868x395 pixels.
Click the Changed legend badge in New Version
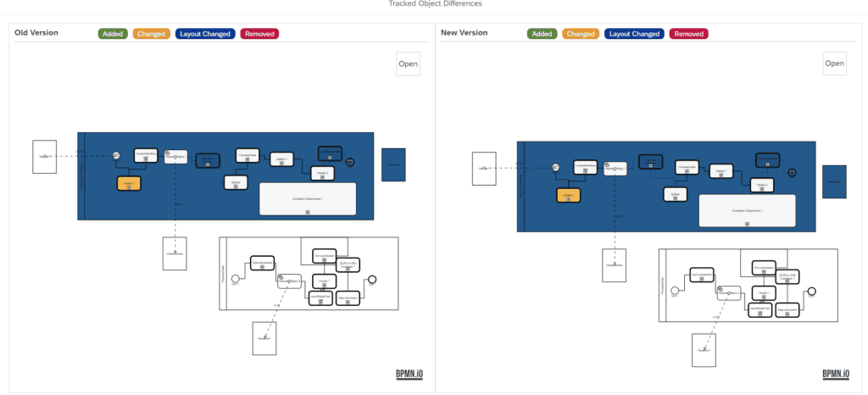coord(581,34)
